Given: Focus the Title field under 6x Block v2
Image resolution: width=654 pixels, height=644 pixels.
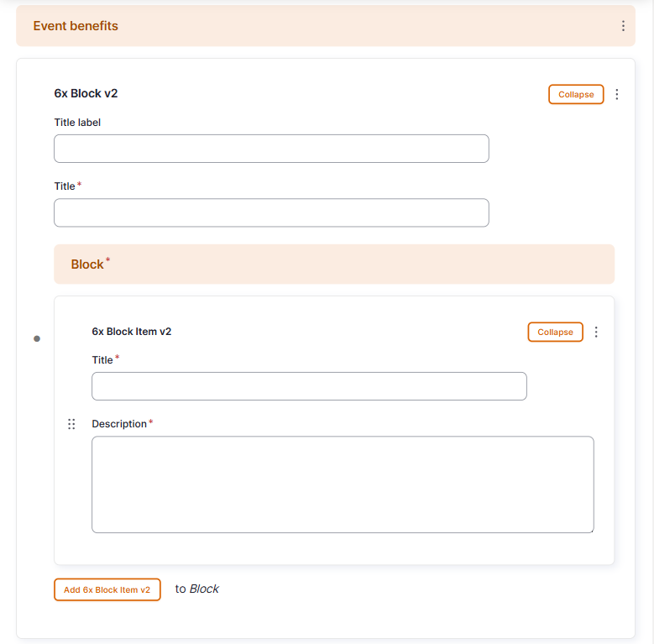Looking at the screenshot, I should [271, 212].
